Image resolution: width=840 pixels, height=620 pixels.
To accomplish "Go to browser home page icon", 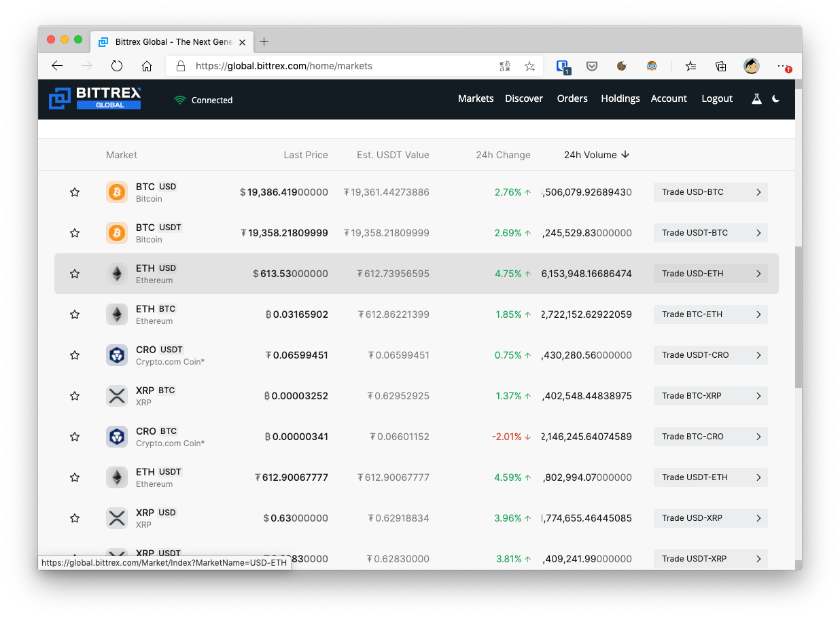I will [x=147, y=66].
